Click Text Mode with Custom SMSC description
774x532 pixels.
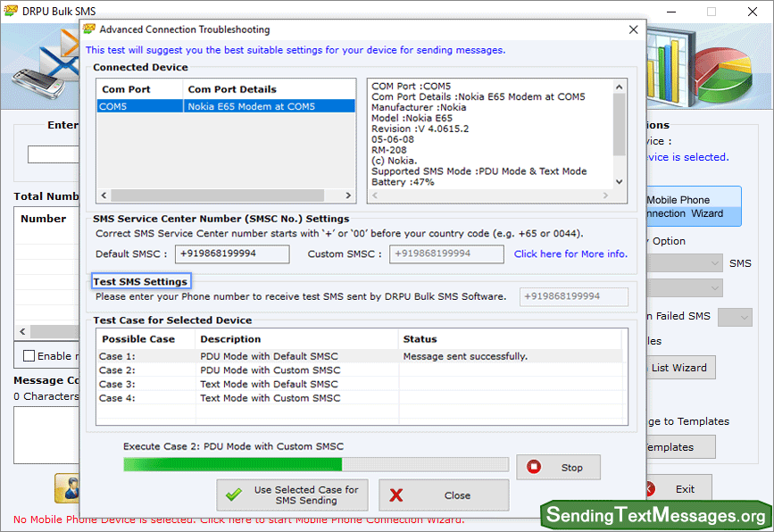pyautogui.click(x=270, y=398)
